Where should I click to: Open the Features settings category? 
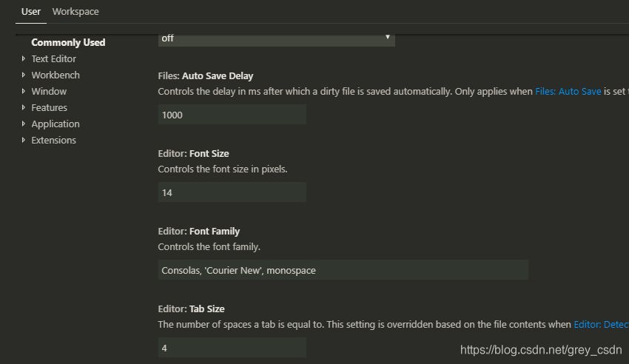pyautogui.click(x=49, y=108)
